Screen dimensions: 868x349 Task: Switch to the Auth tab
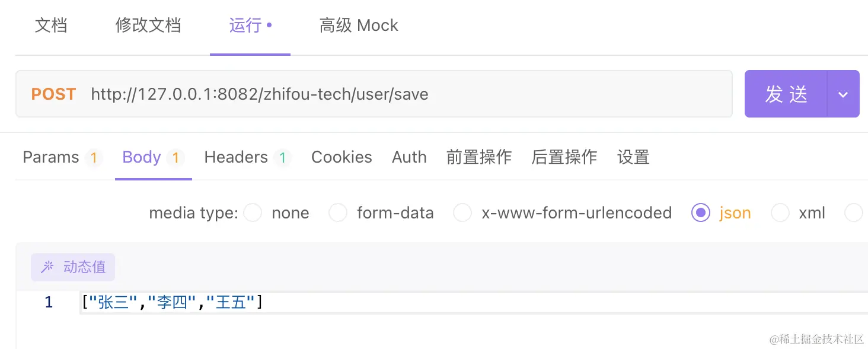point(409,157)
